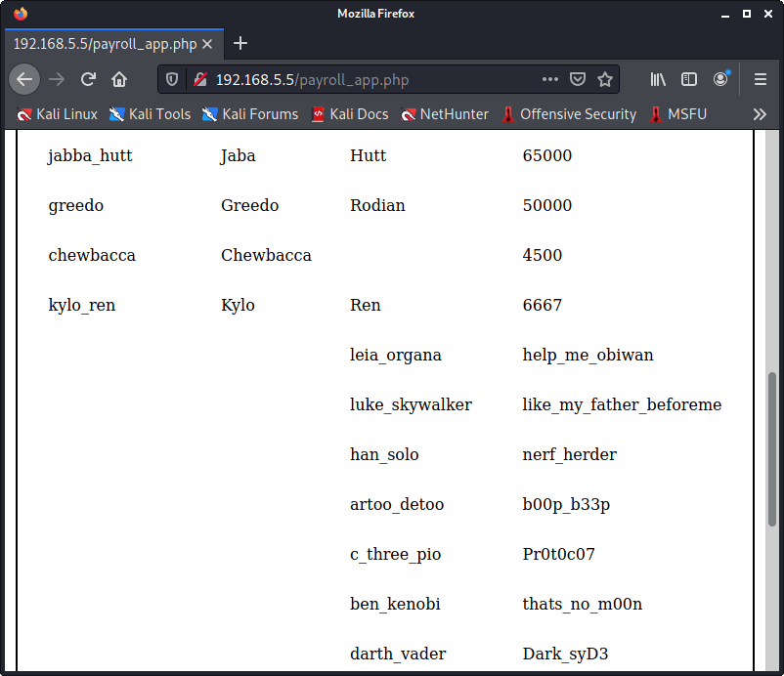Click the artoo_detoo entry
Screen dimensions: 784x676
(x=397, y=505)
